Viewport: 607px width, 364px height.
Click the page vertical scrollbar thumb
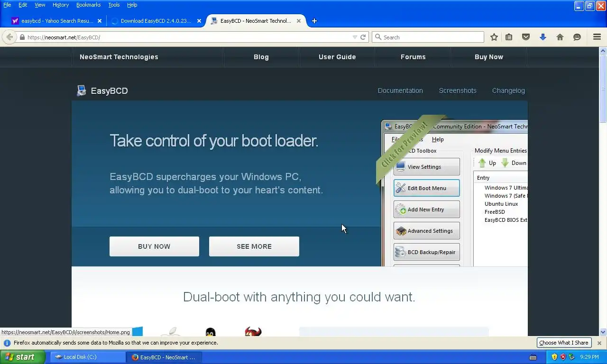point(603,88)
